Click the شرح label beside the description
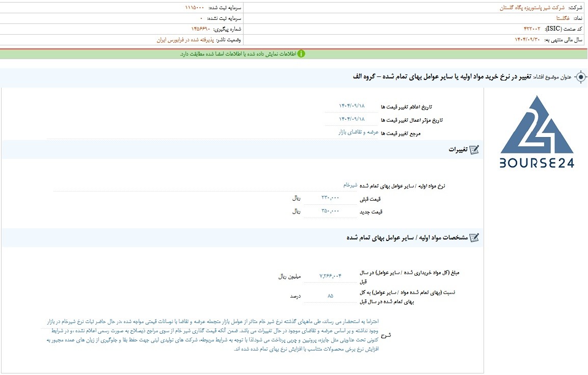588x375 pixels. click(386, 335)
